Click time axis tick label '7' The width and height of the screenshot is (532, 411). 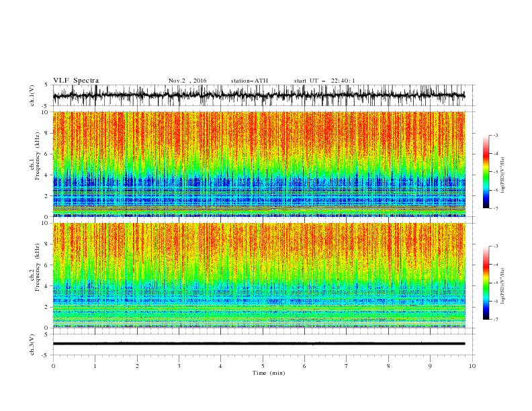[x=347, y=366]
